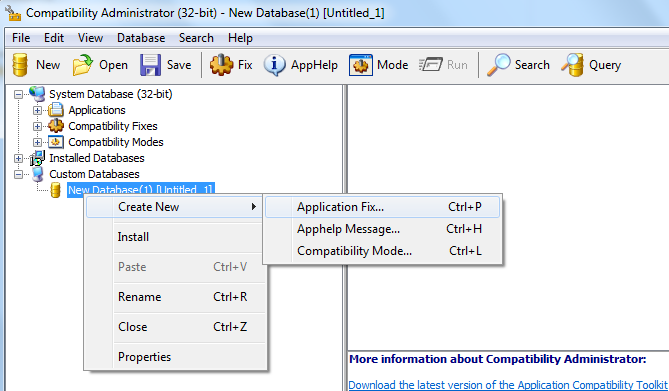Click the Compatibility Fixes gear icon
Screen dimensions: 669x391
55,126
